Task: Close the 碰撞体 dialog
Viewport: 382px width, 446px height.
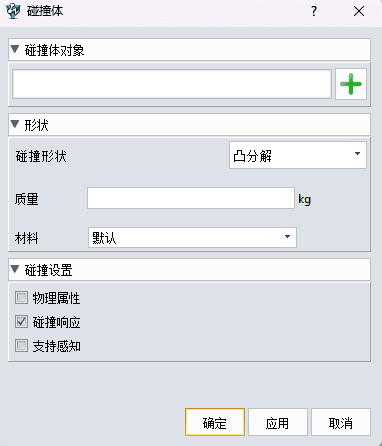Action: pyautogui.click(x=359, y=11)
